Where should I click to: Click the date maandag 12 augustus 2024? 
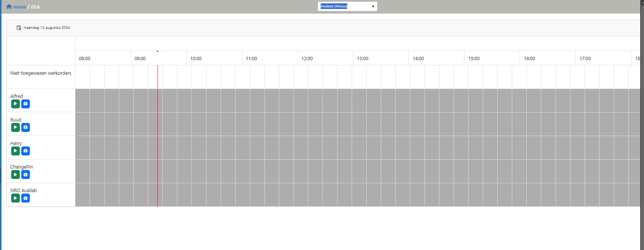coord(47,28)
